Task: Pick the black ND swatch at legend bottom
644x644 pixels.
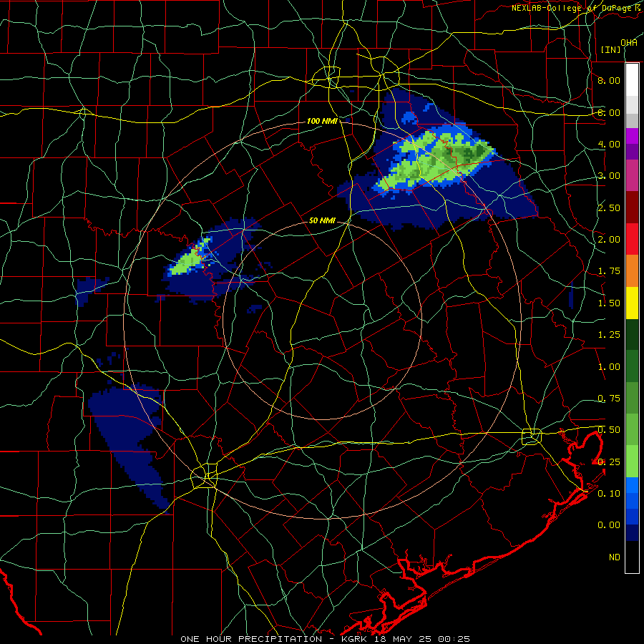Action: [x=632, y=557]
